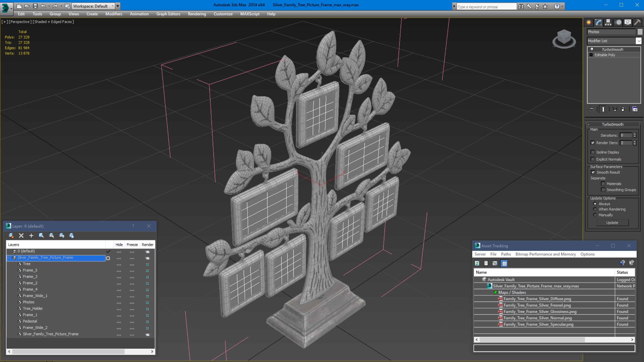Screen dimensions: 644x362
Task: Click Hide/Unhide All Layers icon
Action: 61,235
